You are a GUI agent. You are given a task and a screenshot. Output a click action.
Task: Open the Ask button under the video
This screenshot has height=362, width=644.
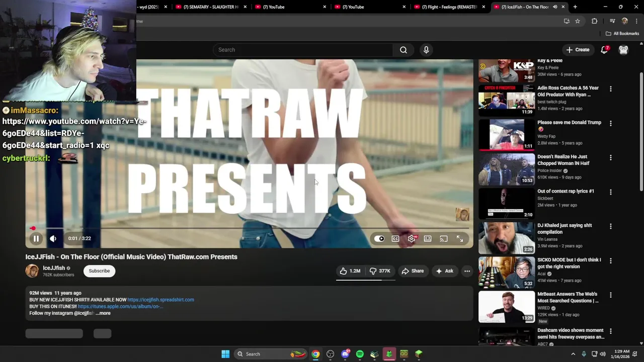(444, 271)
